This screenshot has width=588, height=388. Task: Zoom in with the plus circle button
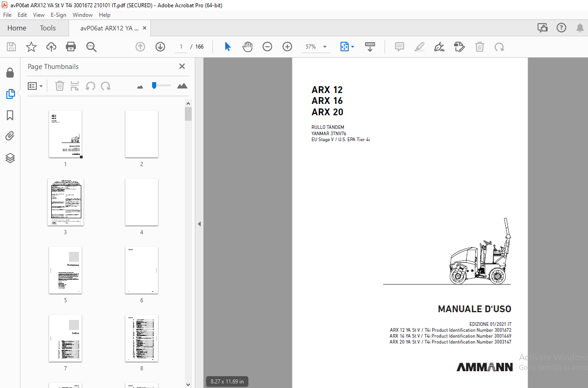(287, 47)
